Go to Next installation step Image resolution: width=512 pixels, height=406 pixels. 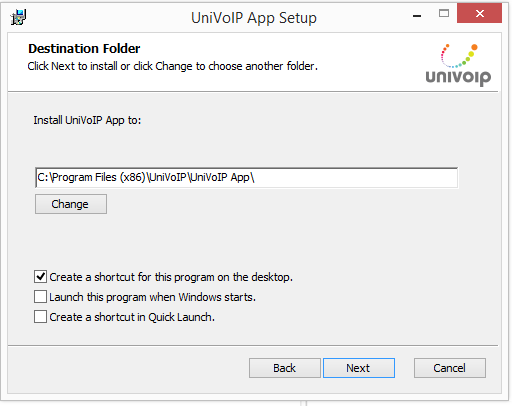[359, 368]
